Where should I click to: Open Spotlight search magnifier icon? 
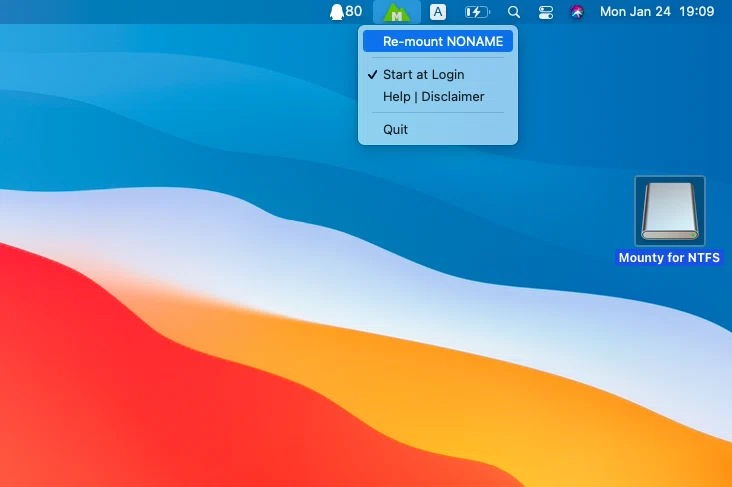[x=514, y=12]
